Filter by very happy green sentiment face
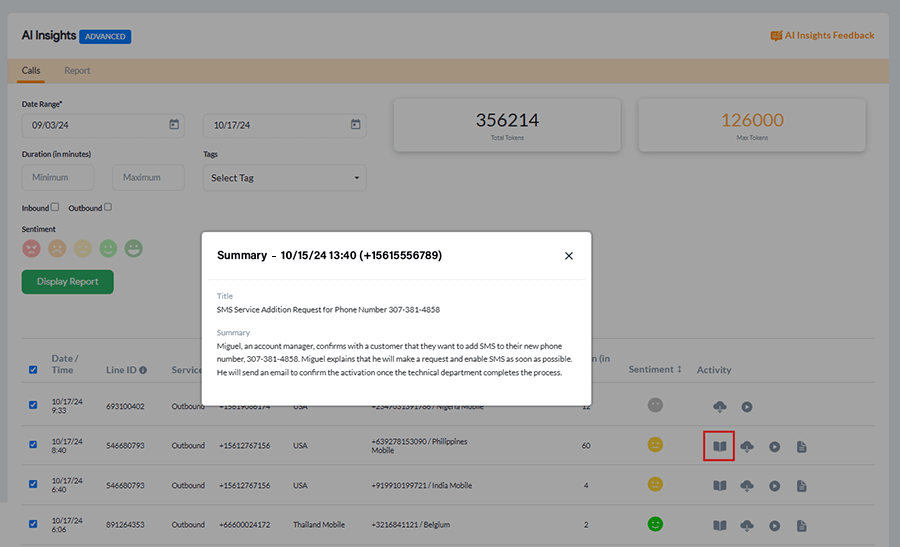Screen dimensions: 900x547 pyautogui.click(x=134, y=249)
